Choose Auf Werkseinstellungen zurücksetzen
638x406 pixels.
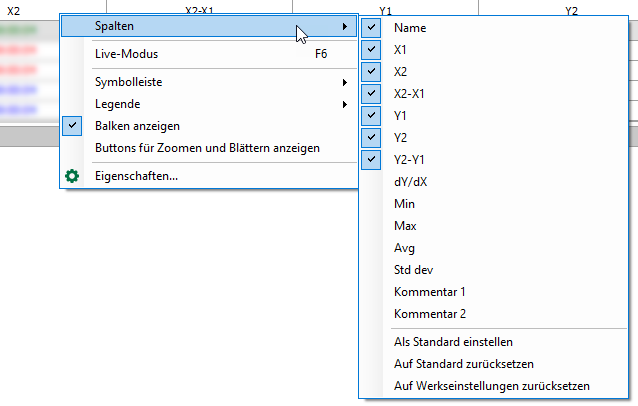492,385
